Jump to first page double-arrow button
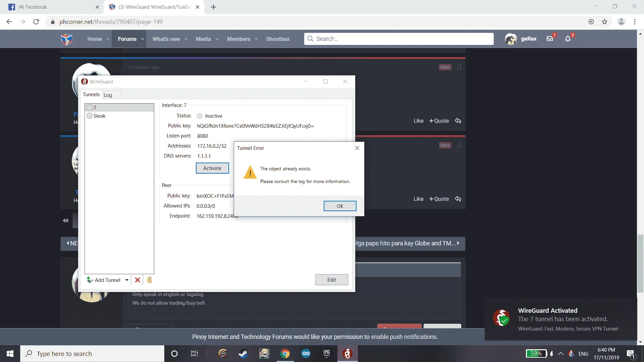Image resolution: width=644 pixels, height=362 pixels. click(65, 221)
